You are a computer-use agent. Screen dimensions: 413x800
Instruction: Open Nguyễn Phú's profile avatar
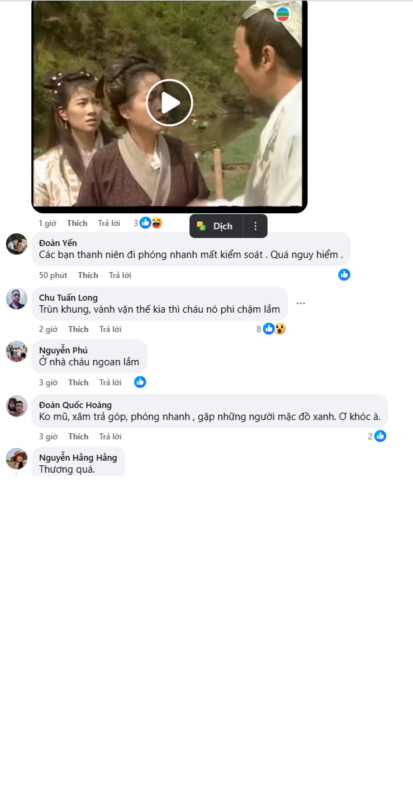tap(16, 352)
